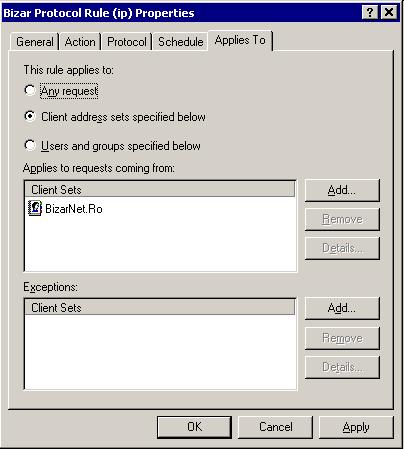Open the Schedule tab

pyautogui.click(x=180, y=42)
